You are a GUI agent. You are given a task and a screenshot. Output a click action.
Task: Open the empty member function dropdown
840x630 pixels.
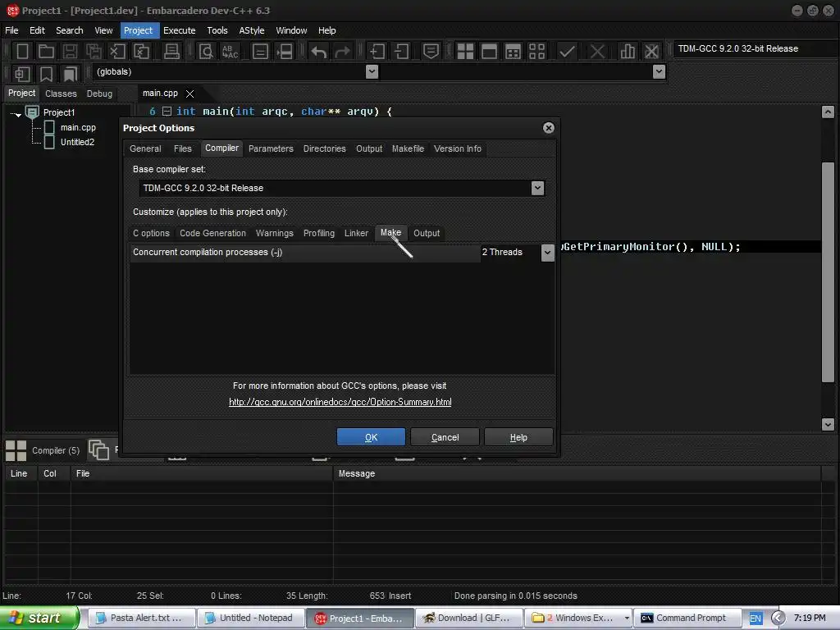pyautogui.click(x=659, y=72)
